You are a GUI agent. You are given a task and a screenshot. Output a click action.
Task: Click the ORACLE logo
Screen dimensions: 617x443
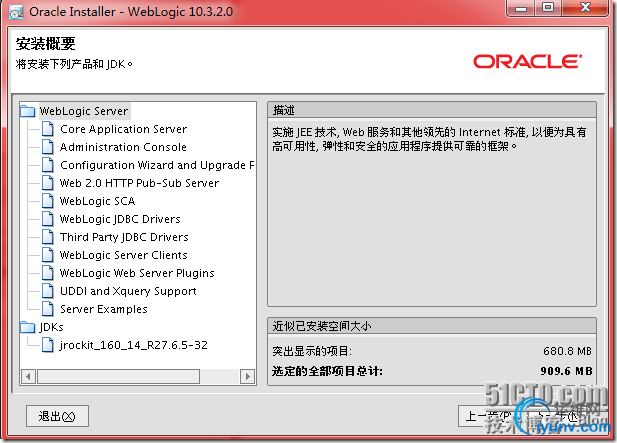[527, 62]
